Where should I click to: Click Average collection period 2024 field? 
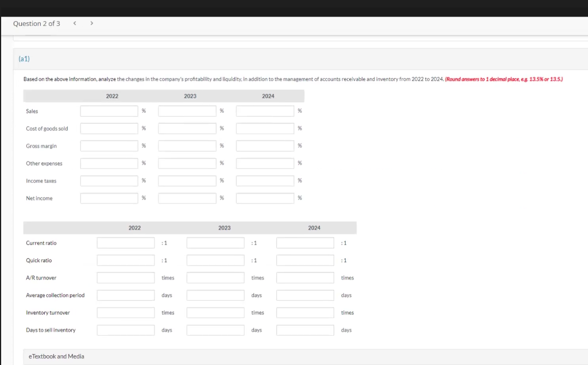[x=305, y=295]
